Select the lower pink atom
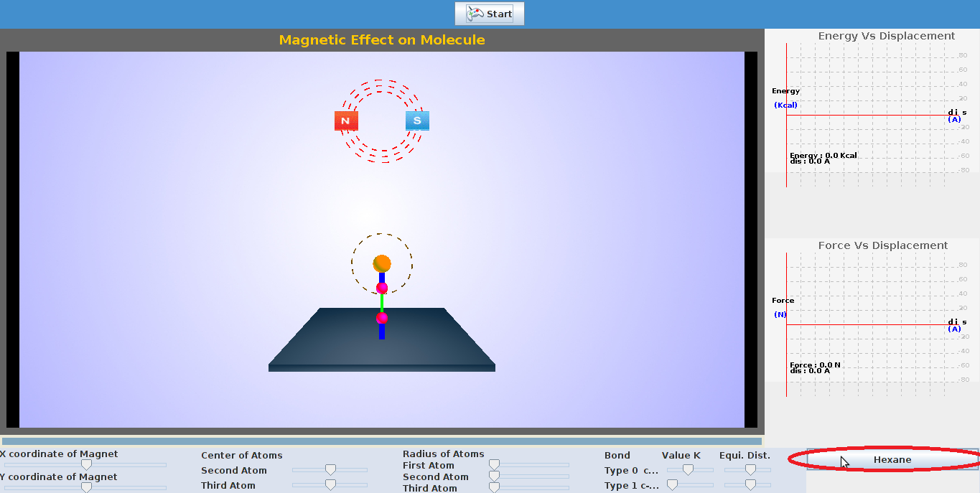This screenshot has width=980, height=493. pos(382,318)
